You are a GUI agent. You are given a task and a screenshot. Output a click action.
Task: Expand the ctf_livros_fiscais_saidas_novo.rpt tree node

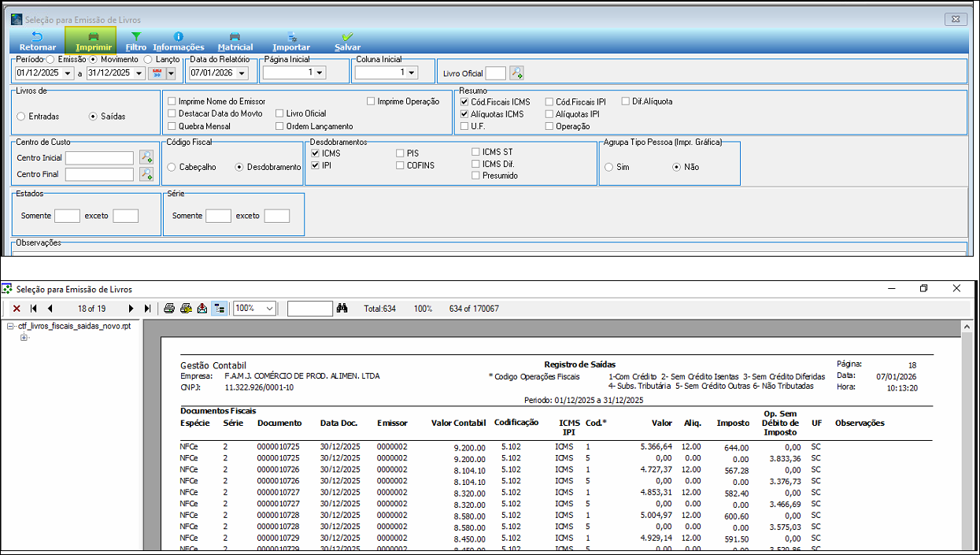pyautogui.click(x=10, y=326)
